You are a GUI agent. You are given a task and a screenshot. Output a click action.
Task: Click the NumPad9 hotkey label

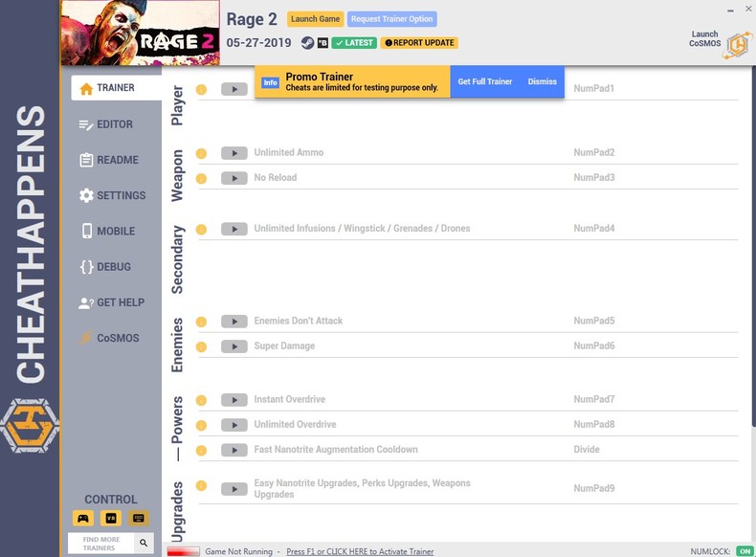(594, 488)
